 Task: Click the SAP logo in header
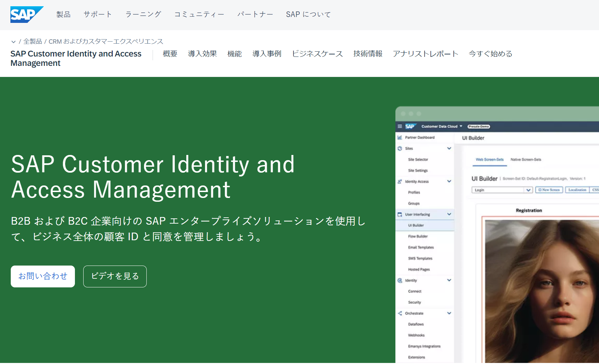tap(27, 15)
